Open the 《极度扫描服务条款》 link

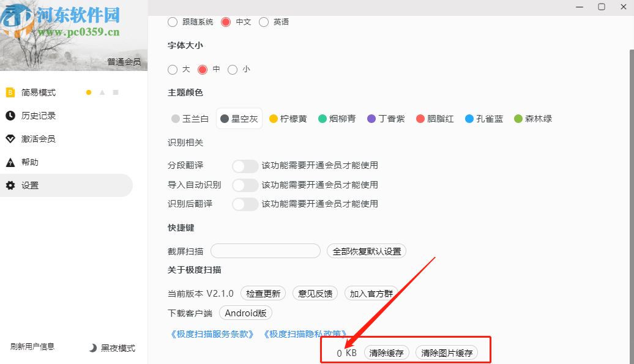(x=211, y=333)
